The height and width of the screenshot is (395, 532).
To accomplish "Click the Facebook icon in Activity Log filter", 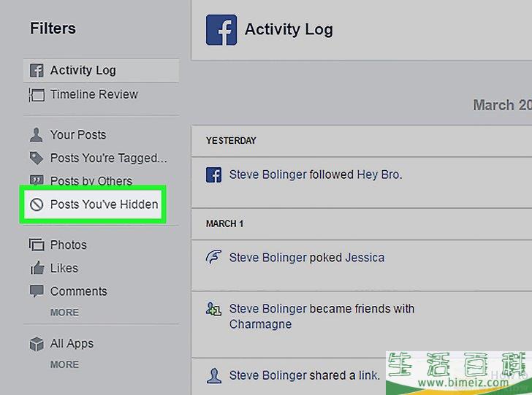I will [37, 71].
